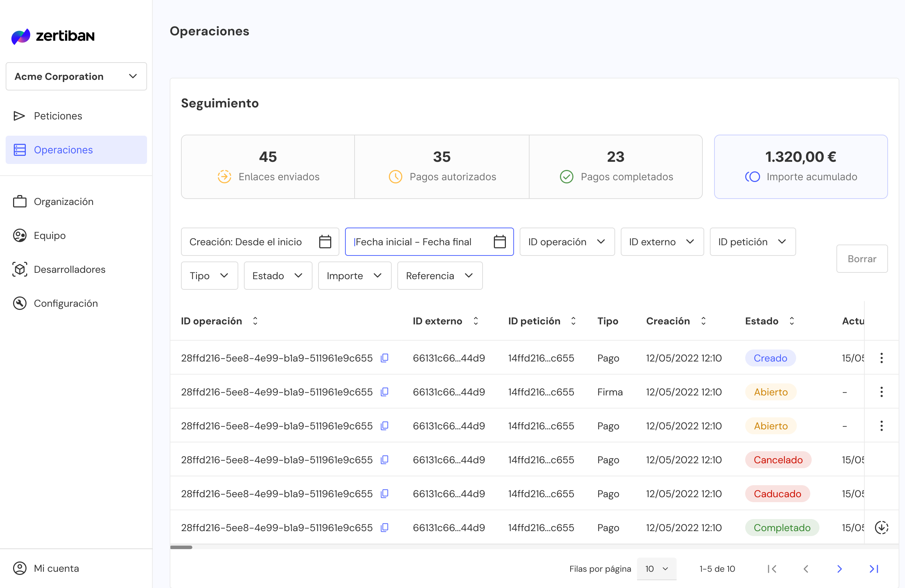Open the Tipo filter dropdown
905x588 pixels.
tap(210, 276)
